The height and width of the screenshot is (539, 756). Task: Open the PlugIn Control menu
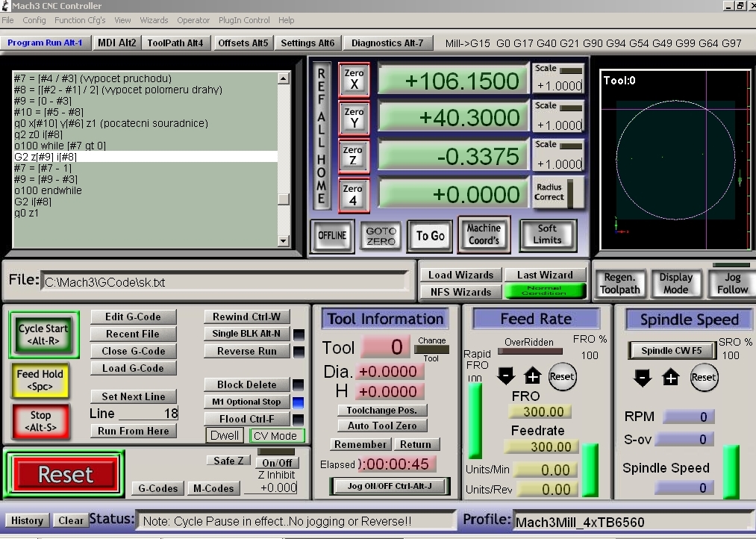click(x=244, y=20)
